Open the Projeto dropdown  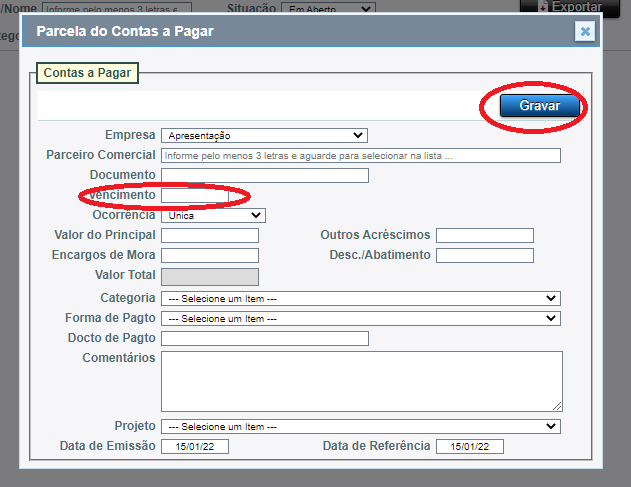360,426
